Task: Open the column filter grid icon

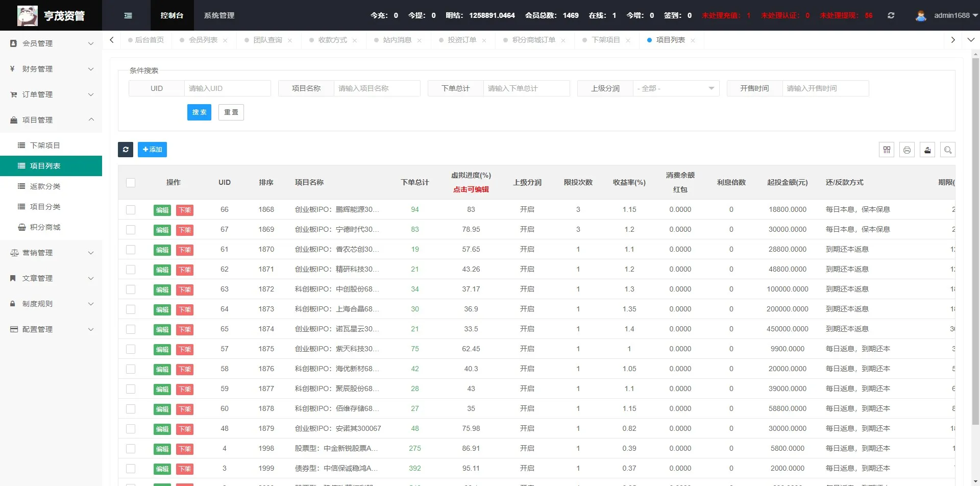Action: pyautogui.click(x=887, y=150)
